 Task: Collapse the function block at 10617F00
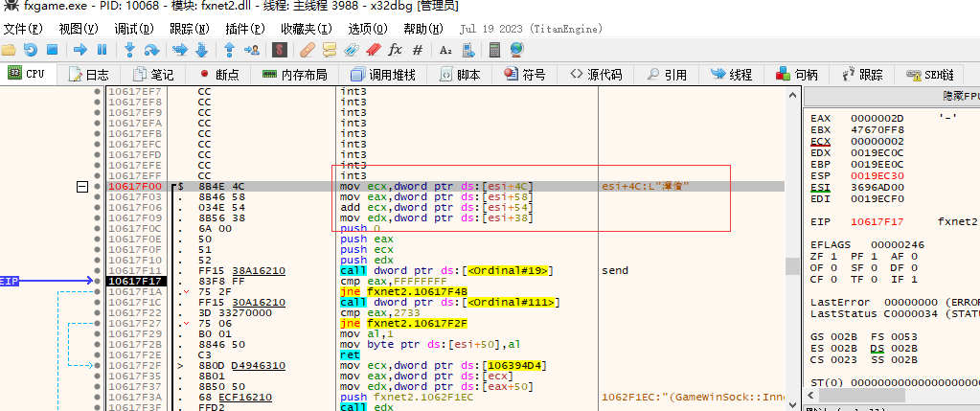[81, 186]
